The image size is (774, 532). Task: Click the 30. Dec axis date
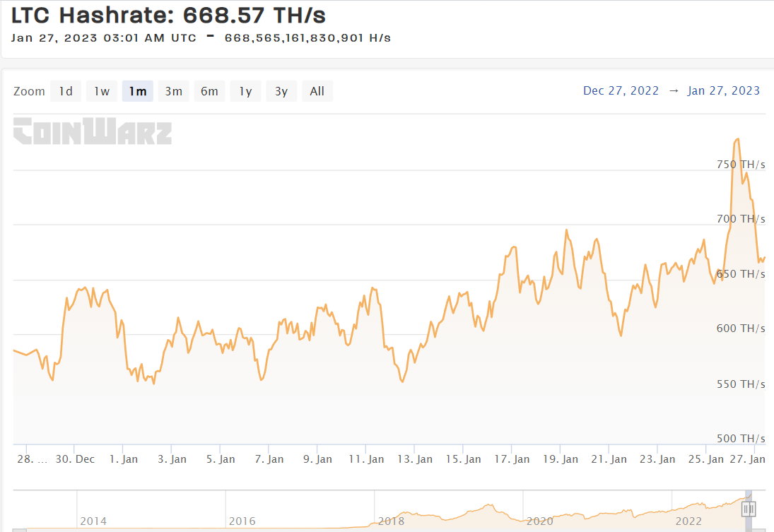[75, 459]
